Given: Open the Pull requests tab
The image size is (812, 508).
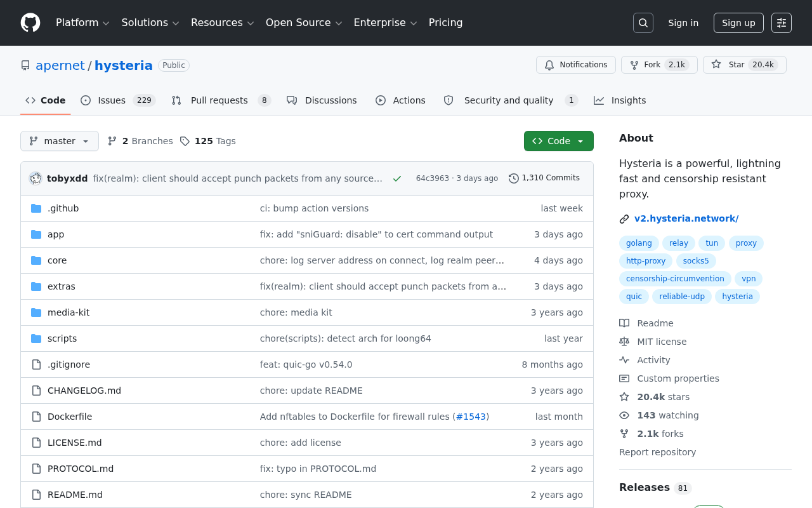Looking at the screenshot, I should (221, 100).
